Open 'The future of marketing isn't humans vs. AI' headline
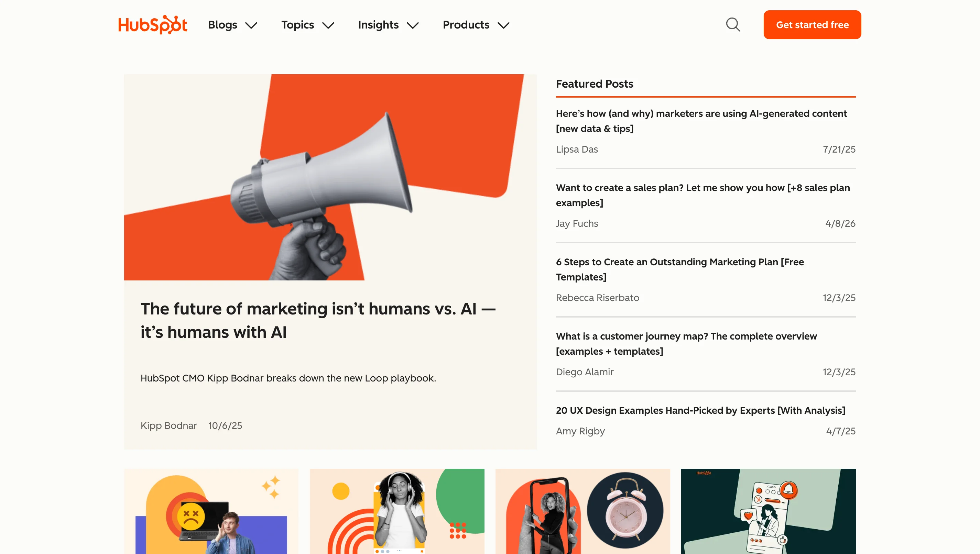The width and height of the screenshot is (980, 554). click(318, 320)
